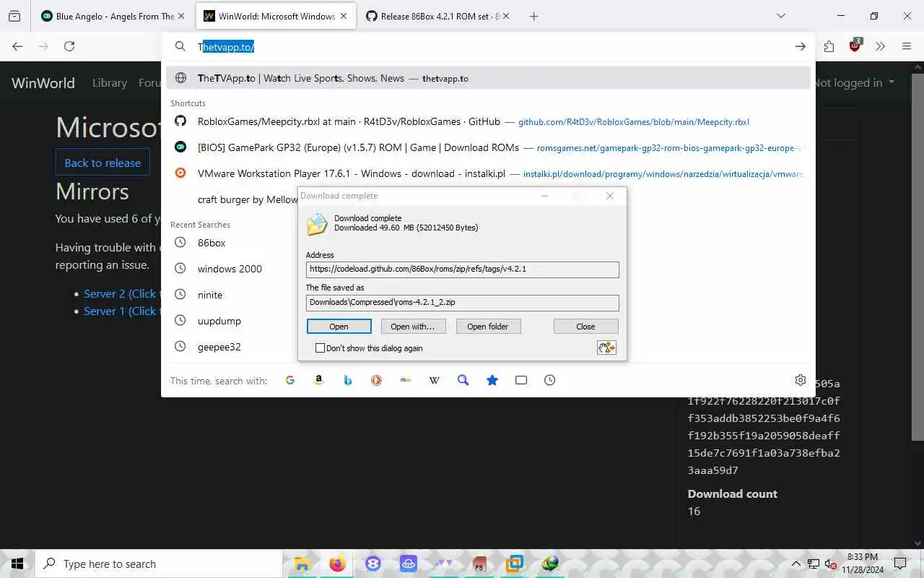Select recent search 'ninite'
This screenshot has height=578, width=924.
pyautogui.click(x=210, y=295)
